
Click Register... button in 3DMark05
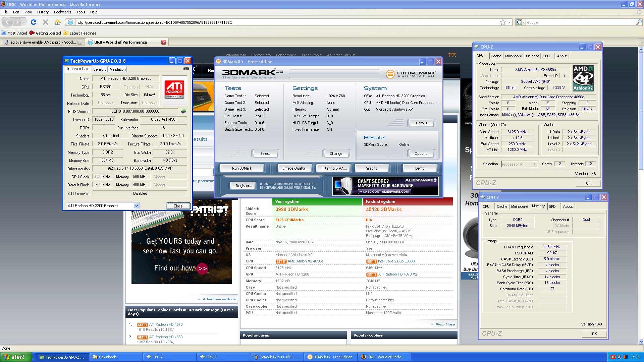click(244, 186)
